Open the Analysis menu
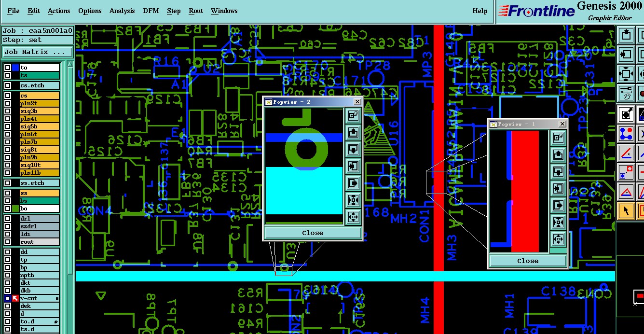Screen dimensions: 644x334 (122, 11)
